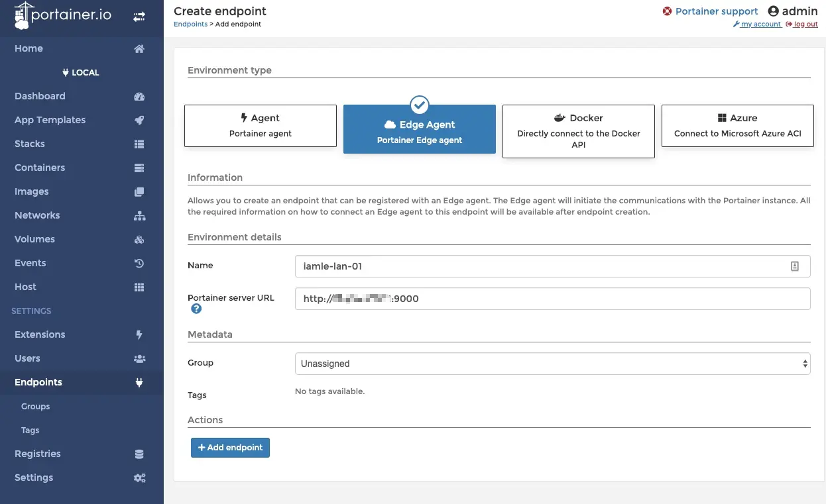The height and width of the screenshot is (504, 826).
Task: Click the Portainer.io logo
Action: coord(63,16)
